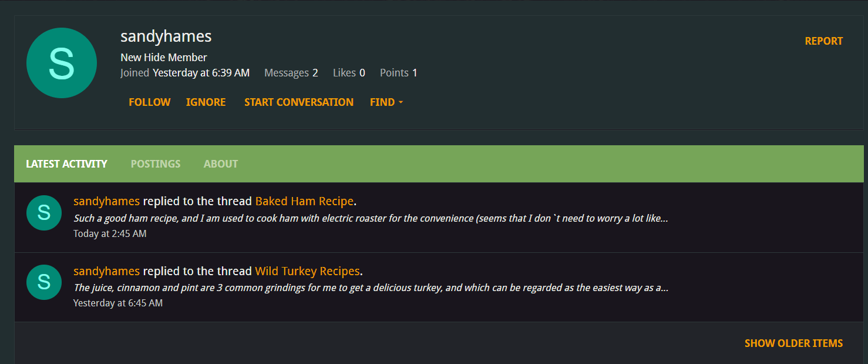868x364 pixels.
Task: Click the Points value
Action: tap(415, 73)
